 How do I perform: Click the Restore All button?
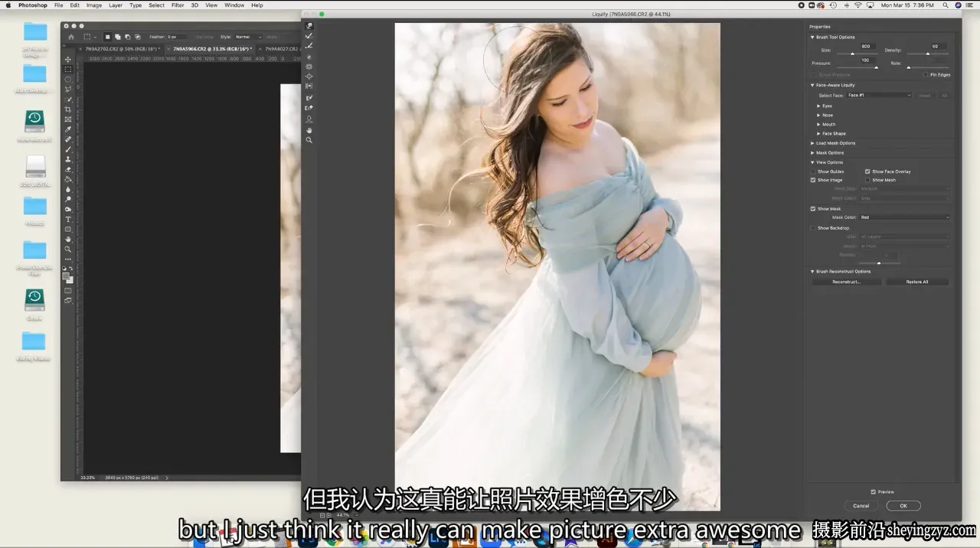coord(917,282)
